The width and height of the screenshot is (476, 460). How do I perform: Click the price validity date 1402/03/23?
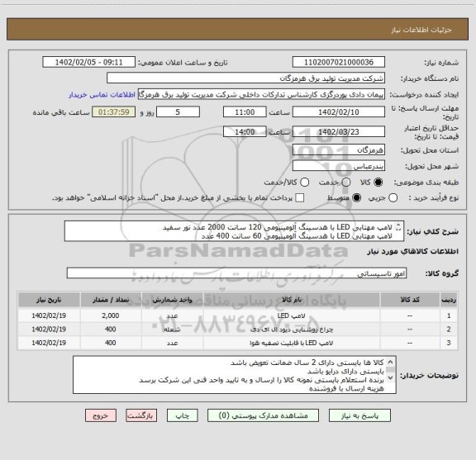tap(339, 132)
